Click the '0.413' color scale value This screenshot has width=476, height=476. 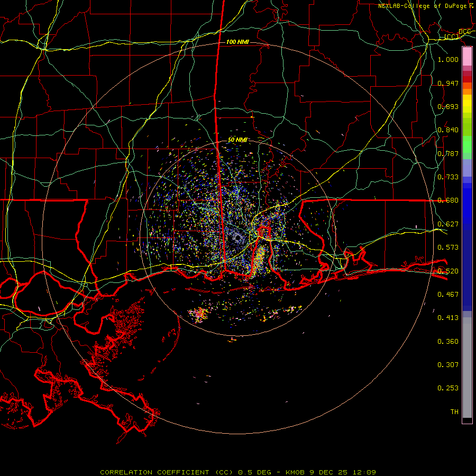[448, 318]
